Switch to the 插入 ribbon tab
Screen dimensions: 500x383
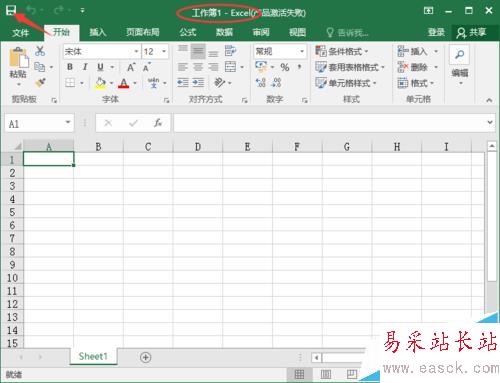click(x=97, y=32)
